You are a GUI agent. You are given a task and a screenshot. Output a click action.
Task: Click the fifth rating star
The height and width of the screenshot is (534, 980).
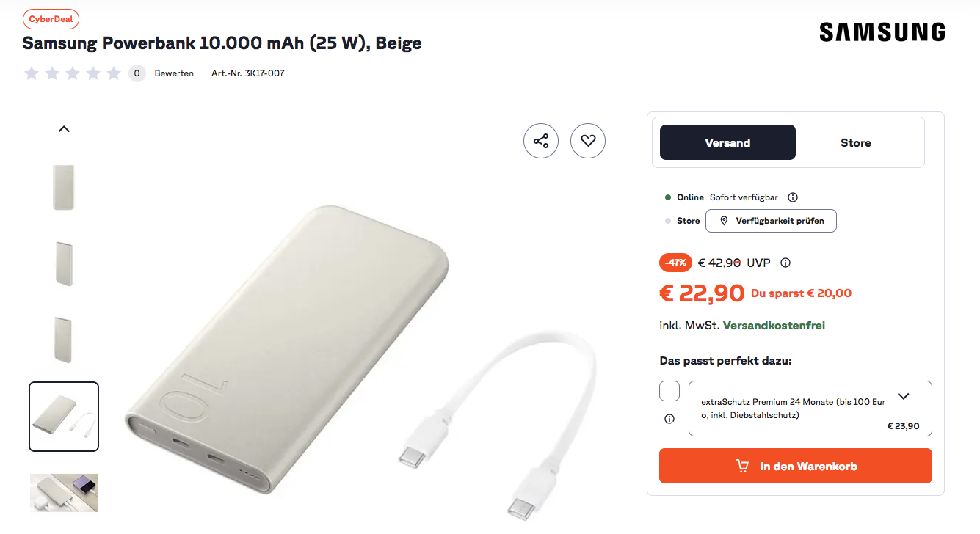(x=114, y=73)
